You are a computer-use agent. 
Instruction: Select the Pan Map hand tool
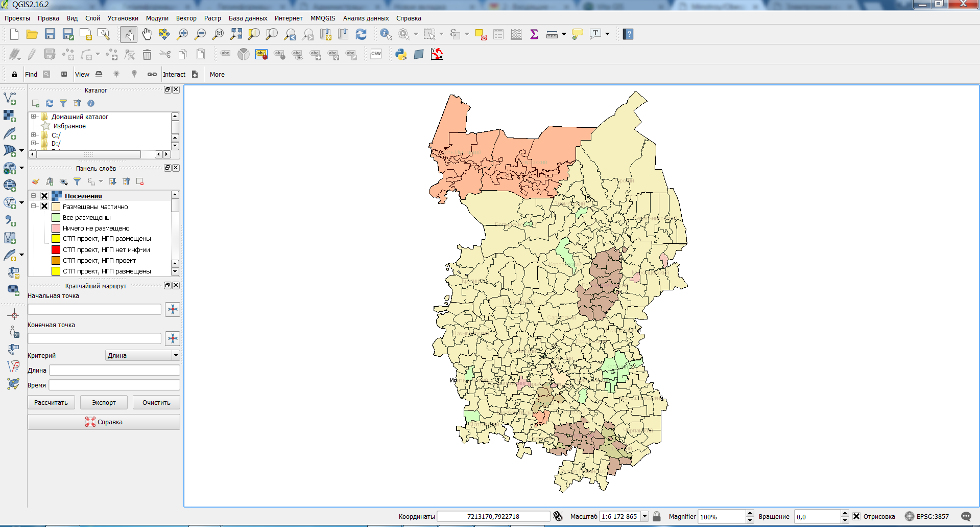(147, 34)
